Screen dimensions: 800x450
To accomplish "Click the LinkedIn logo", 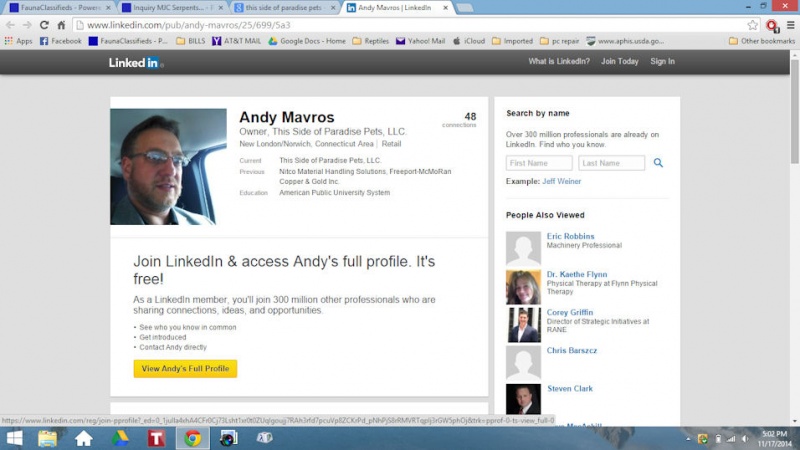I will tap(136, 63).
